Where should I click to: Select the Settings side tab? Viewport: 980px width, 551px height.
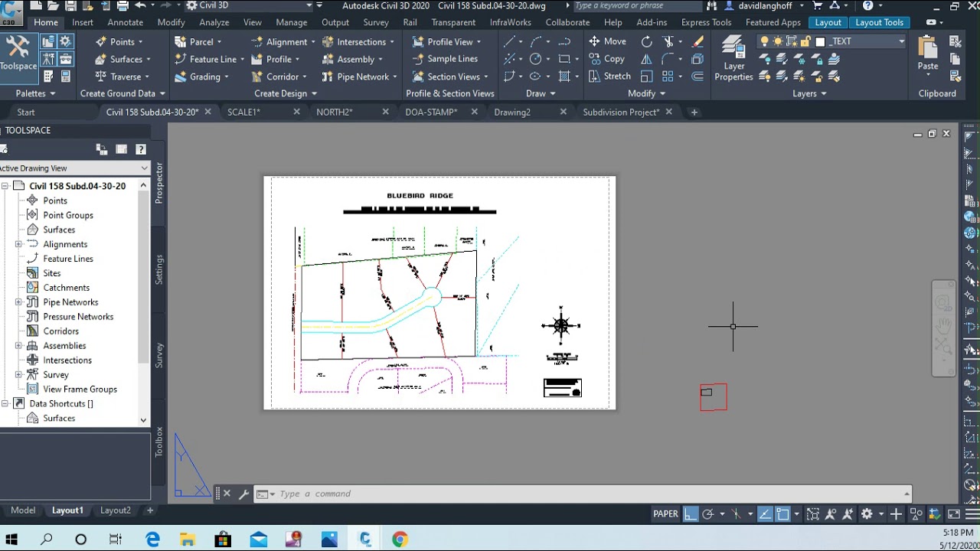(x=159, y=270)
